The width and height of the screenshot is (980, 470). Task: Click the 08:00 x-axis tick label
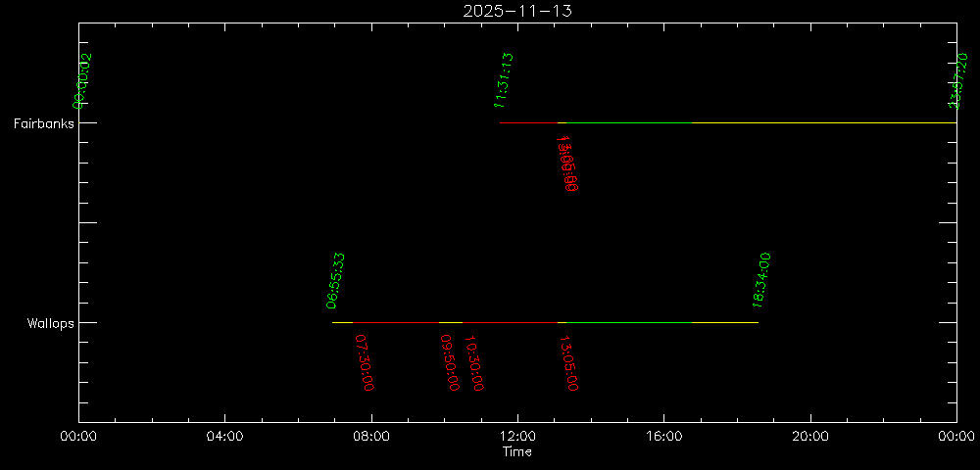pyautogui.click(x=371, y=436)
